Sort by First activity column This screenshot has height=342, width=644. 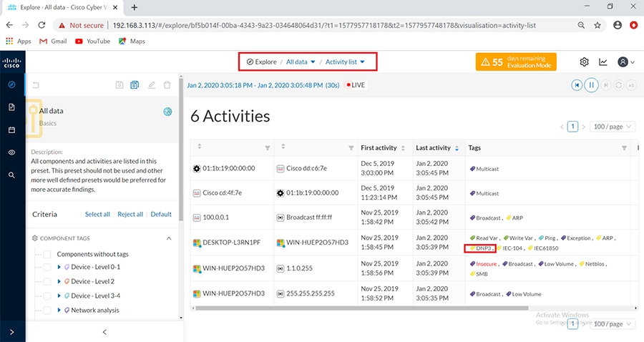point(403,148)
